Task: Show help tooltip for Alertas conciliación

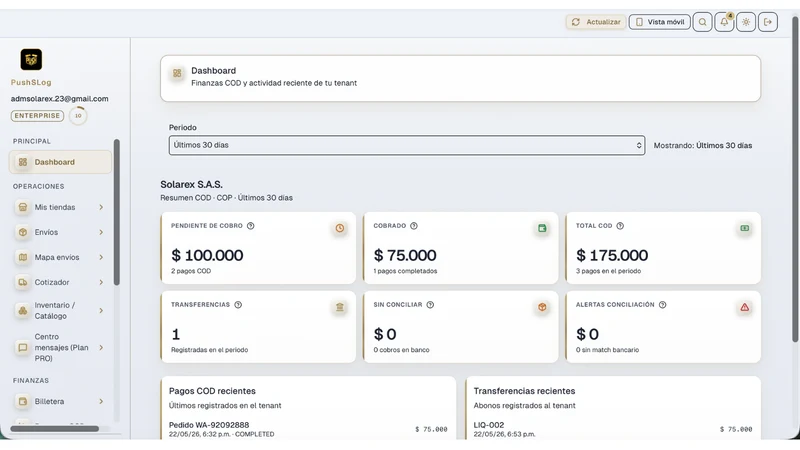Action: pyautogui.click(x=662, y=305)
